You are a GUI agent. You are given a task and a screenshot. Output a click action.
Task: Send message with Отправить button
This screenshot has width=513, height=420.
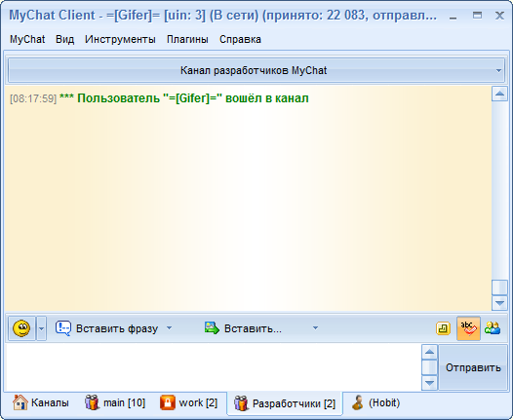point(473,367)
